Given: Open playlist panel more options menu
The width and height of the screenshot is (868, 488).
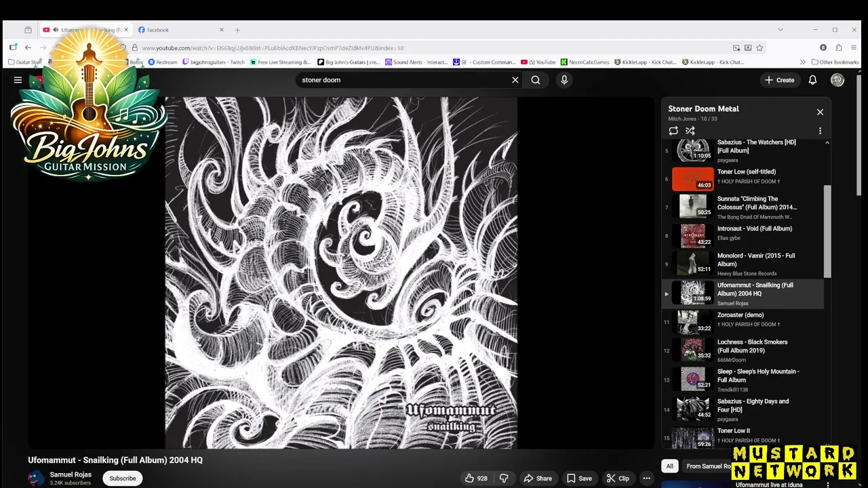Looking at the screenshot, I should (x=820, y=131).
